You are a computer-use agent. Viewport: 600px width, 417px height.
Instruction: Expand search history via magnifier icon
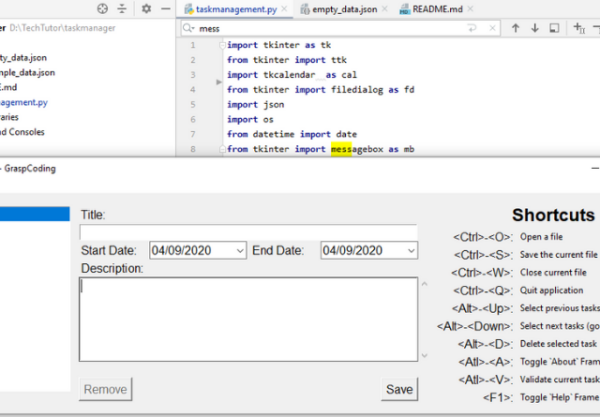pyautogui.click(x=189, y=29)
